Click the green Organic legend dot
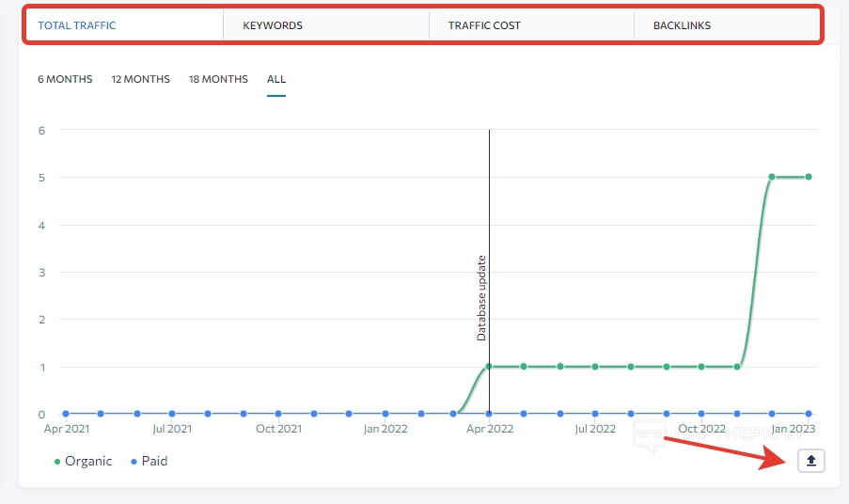Screen dimensions: 849x504 click(x=57, y=462)
